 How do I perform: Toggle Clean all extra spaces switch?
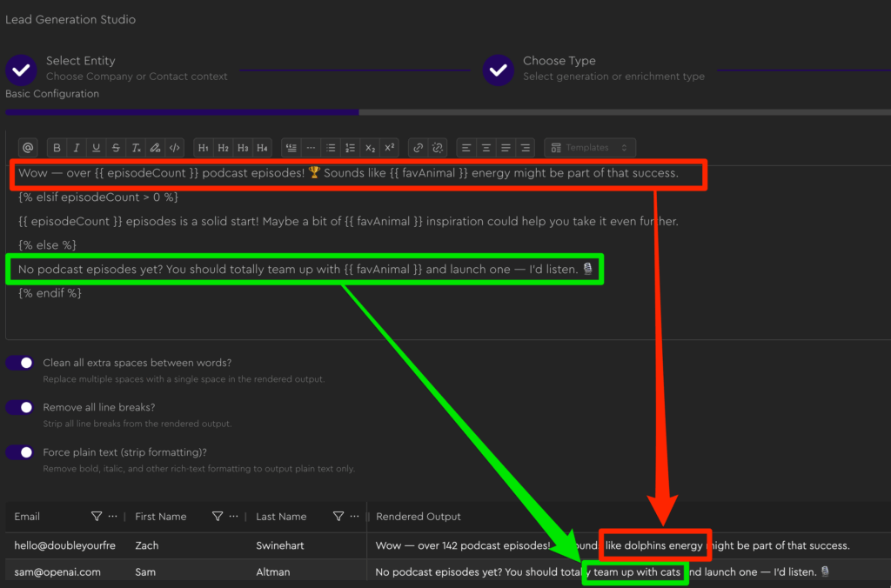pyautogui.click(x=21, y=363)
